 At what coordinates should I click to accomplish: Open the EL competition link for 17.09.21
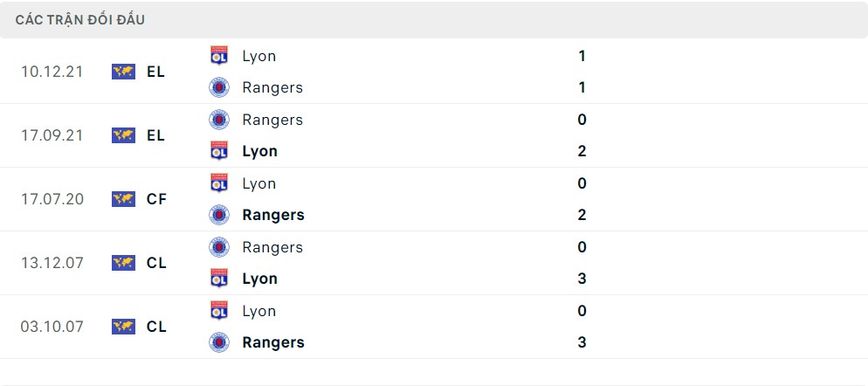[156, 135]
